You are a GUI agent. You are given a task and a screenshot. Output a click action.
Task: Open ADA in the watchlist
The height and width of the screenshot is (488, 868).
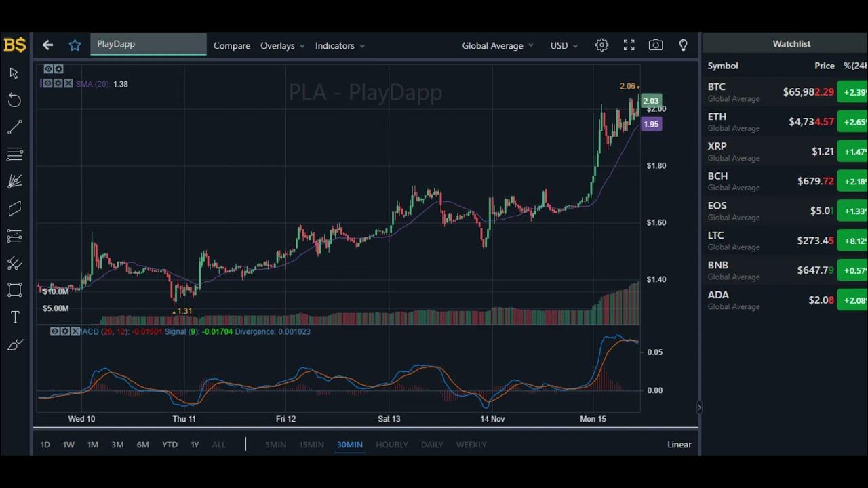point(785,300)
